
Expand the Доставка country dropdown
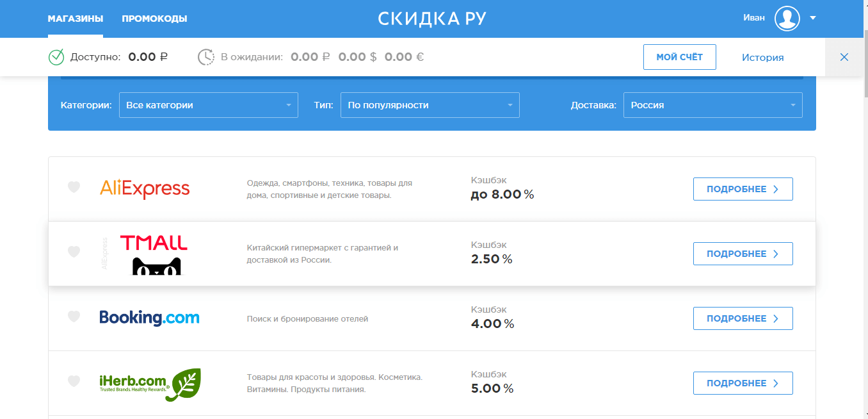[712, 105]
